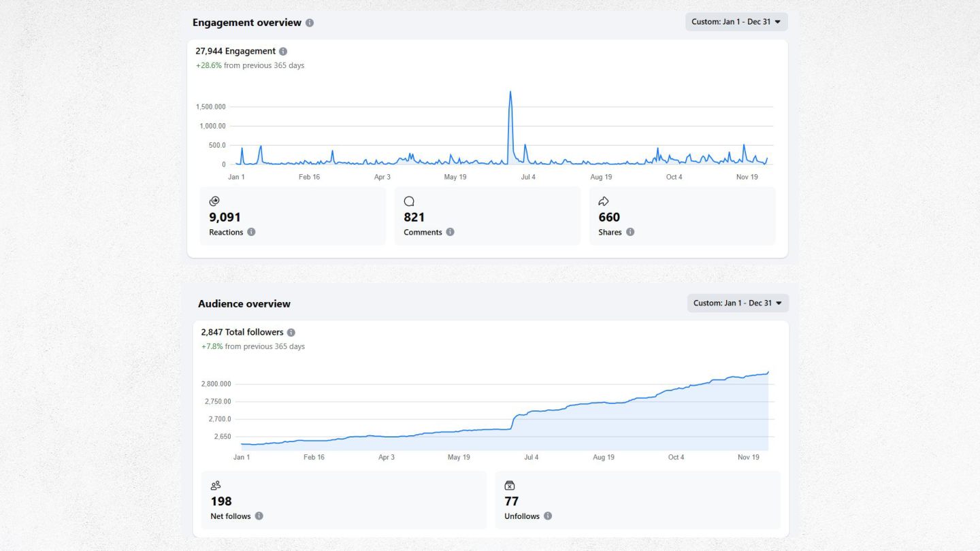Click the Reactions info icon
The width and height of the screenshot is (980, 551).
251,232
